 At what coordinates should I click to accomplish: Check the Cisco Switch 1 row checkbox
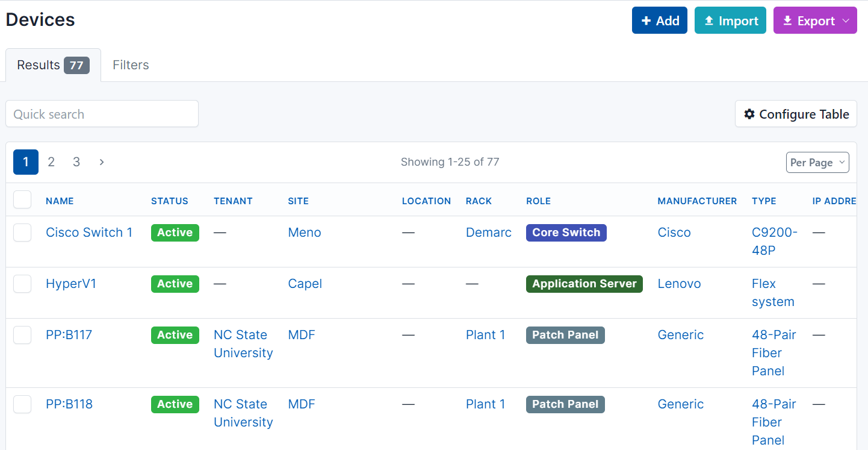click(x=22, y=233)
